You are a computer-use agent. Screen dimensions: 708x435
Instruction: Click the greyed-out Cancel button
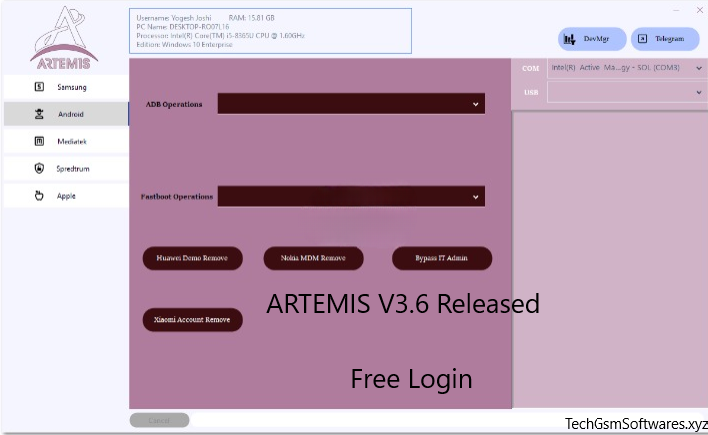tap(159, 420)
